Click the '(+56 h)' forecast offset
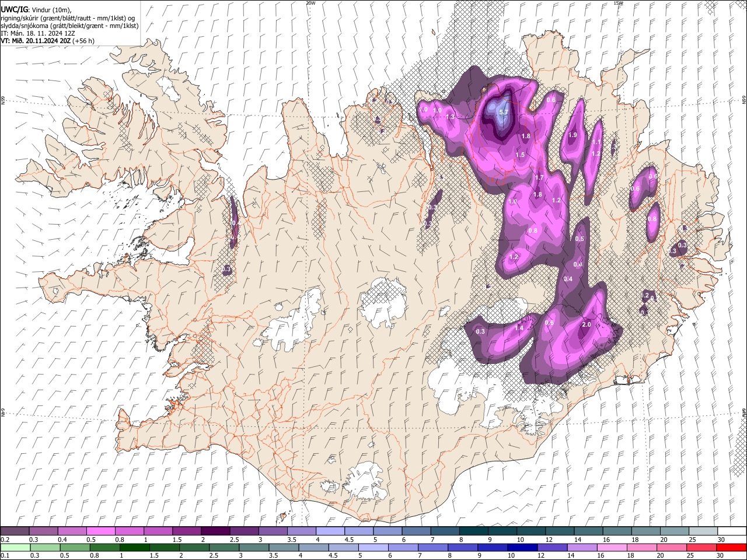 pos(83,41)
